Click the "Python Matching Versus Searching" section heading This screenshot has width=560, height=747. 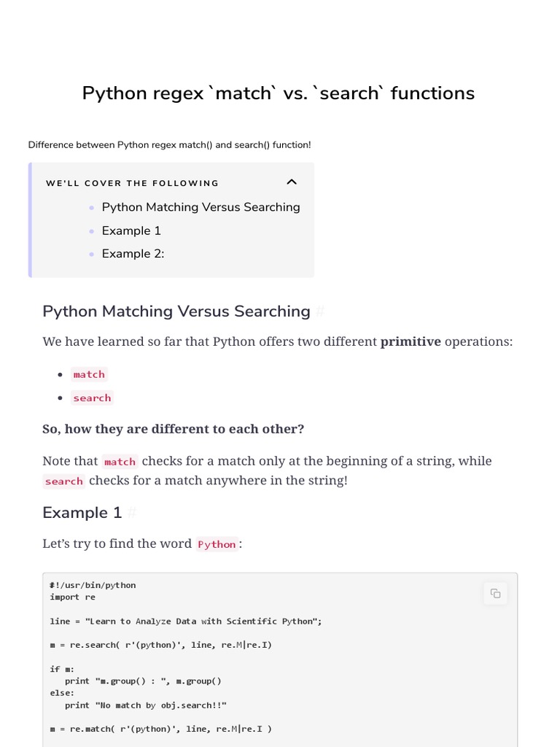[x=176, y=311]
